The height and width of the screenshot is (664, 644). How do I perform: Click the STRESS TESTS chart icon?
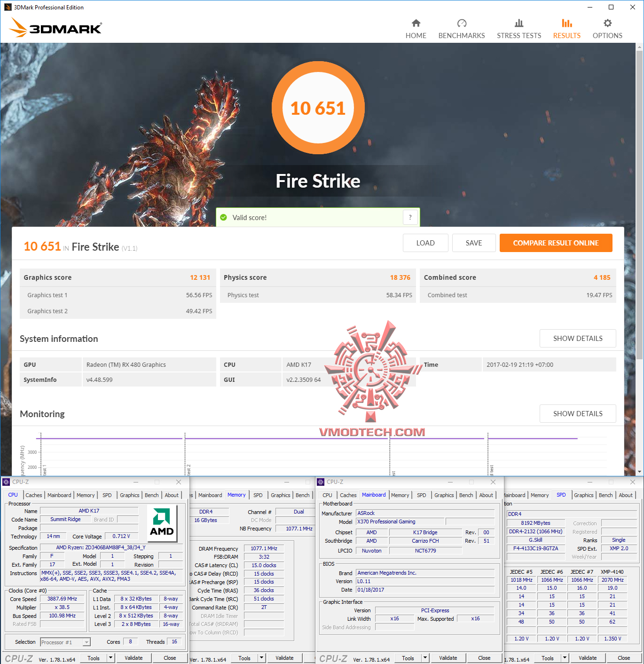pos(519,23)
